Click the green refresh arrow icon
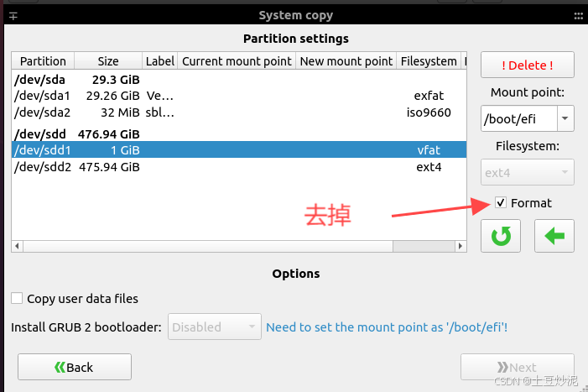Screen dimensions: 588x392 501,236
